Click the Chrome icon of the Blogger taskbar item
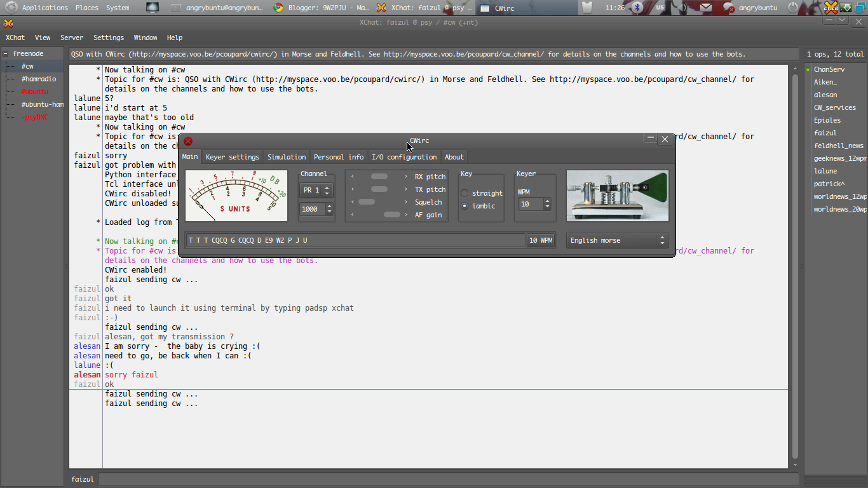The width and height of the screenshot is (868, 488). 278,8
